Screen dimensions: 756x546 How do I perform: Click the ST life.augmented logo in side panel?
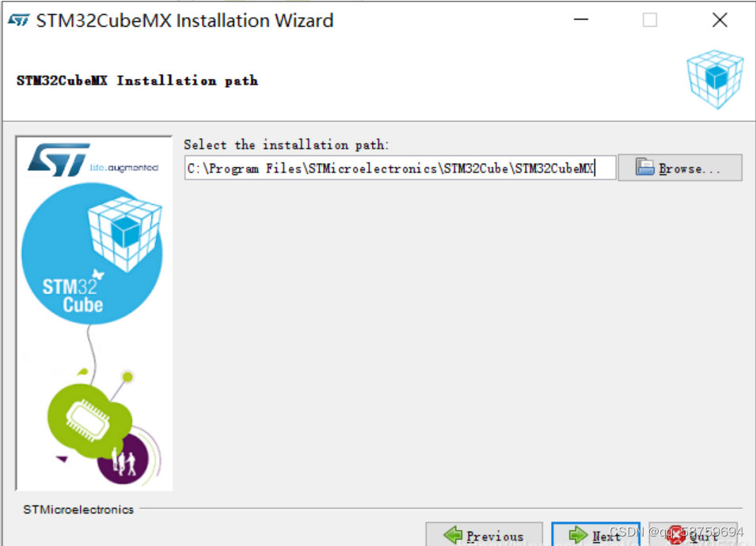click(93, 160)
